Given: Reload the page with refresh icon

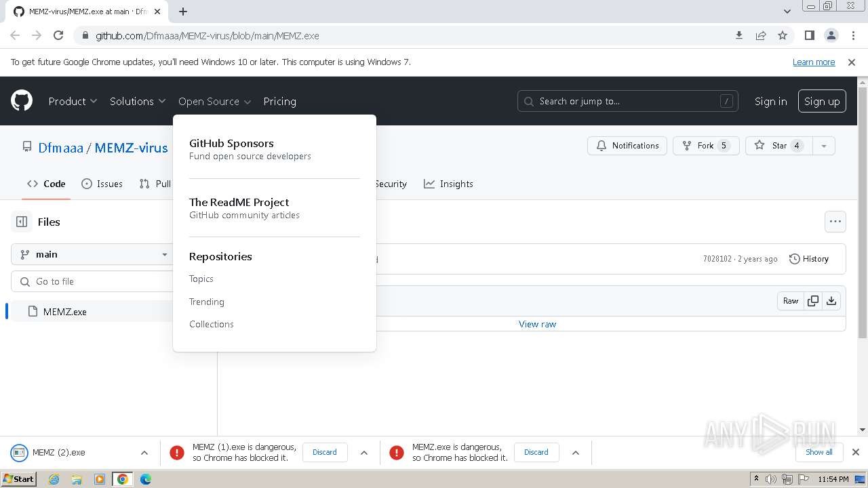Looking at the screenshot, I should click(x=58, y=35).
